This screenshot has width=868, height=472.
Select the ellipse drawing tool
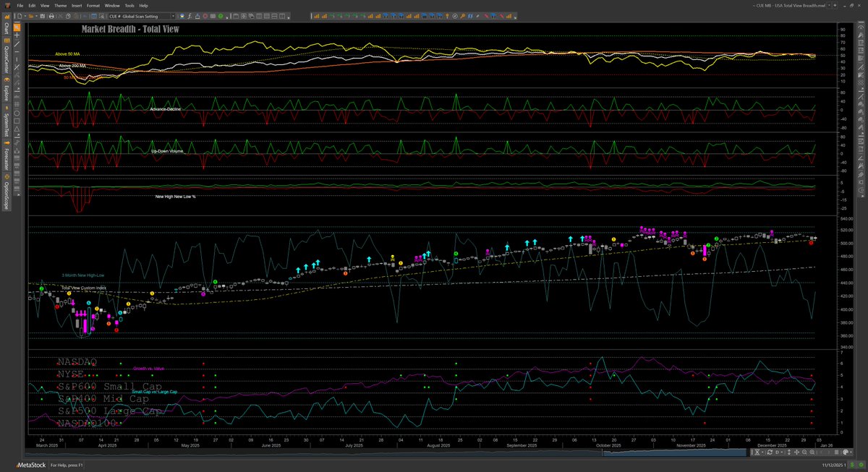(17, 113)
